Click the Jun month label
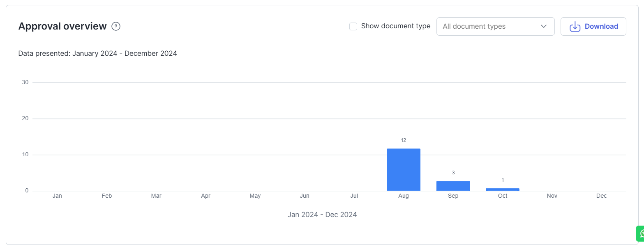The width and height of the screenshot is (644, 249). (305, 196)
